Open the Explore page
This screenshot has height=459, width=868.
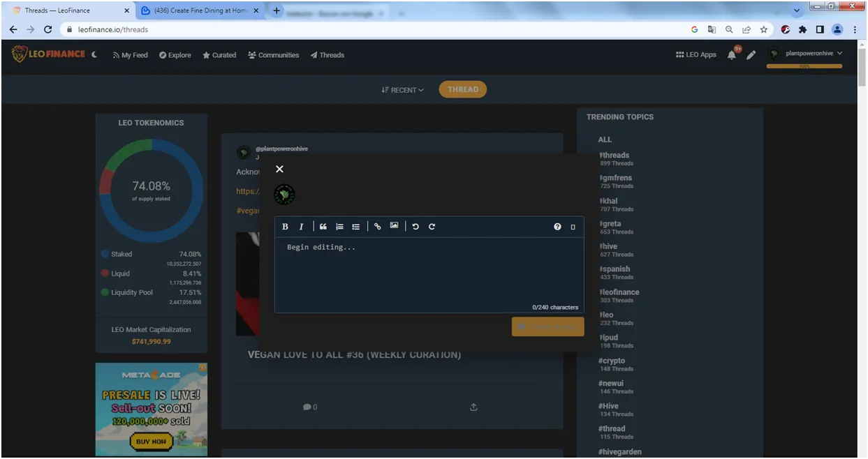[x=175, y=55]
